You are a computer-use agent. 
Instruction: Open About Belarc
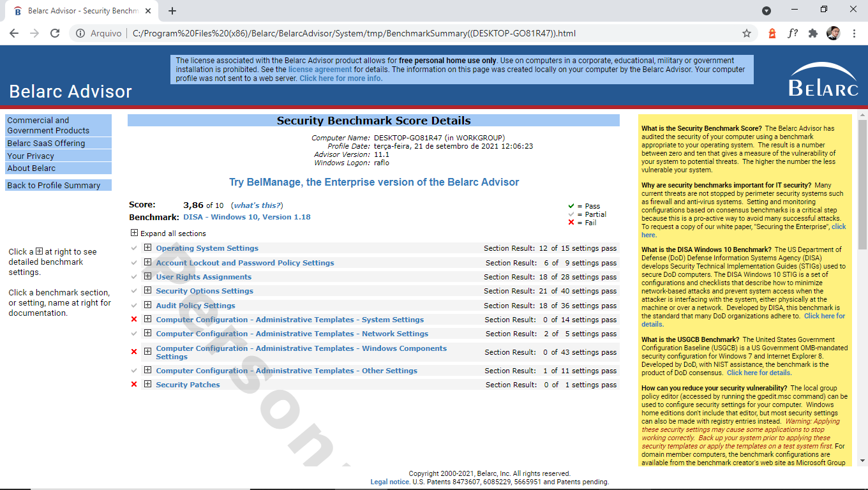58,168
